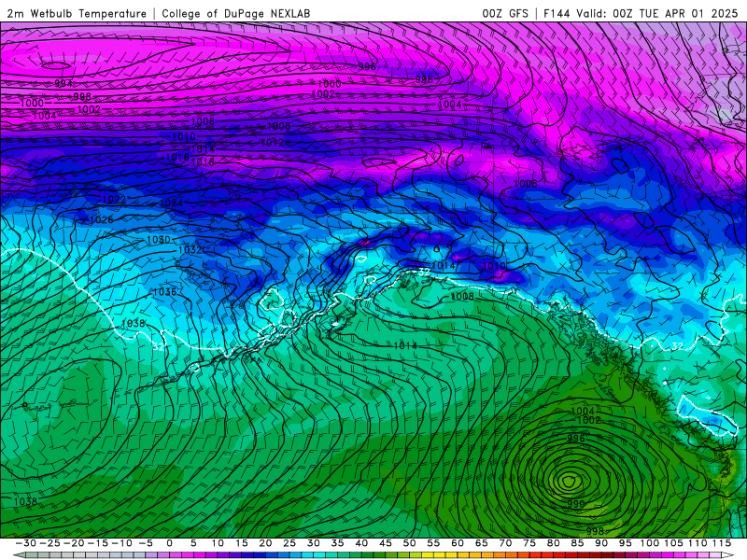Click the 'College of DuPage NEXLAB' header text
The width and height of the screenshot is (747, 560).
pos(236,14)
